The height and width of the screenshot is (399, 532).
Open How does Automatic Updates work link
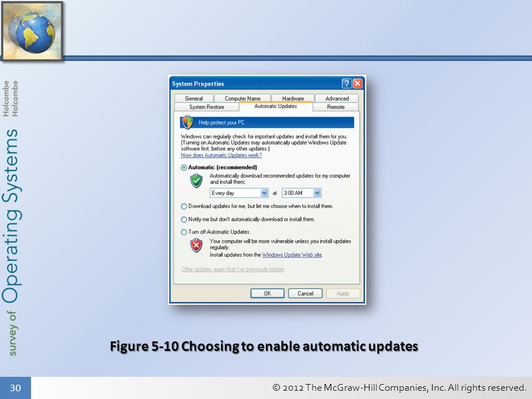[x=221, y=155]
